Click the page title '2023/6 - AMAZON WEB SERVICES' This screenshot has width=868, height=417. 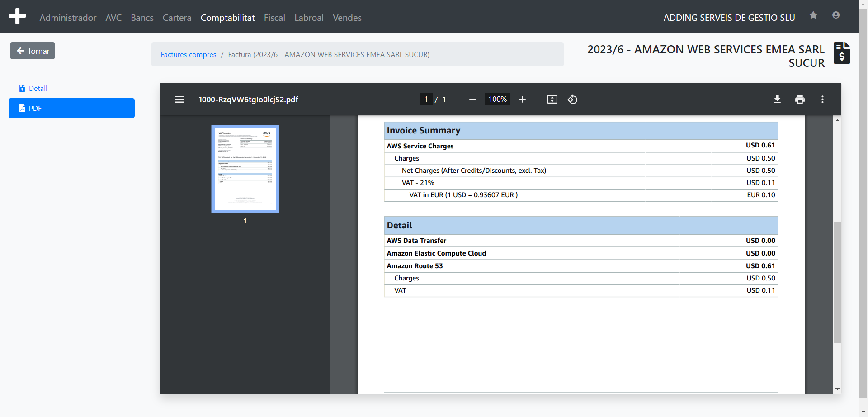(x=706, y=56)
